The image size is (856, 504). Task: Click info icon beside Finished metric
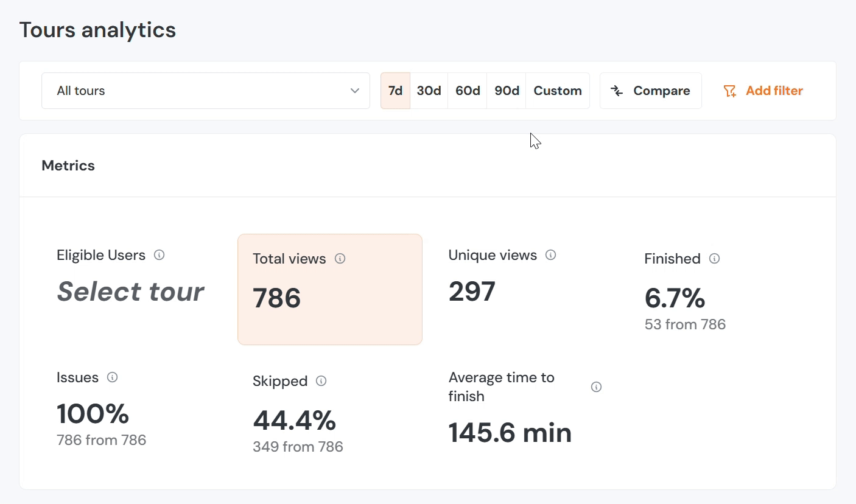715,259
